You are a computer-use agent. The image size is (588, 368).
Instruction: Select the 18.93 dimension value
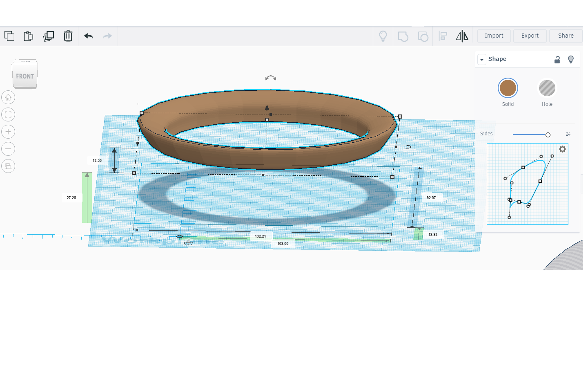pyautogui.click(x=433, y=235)
